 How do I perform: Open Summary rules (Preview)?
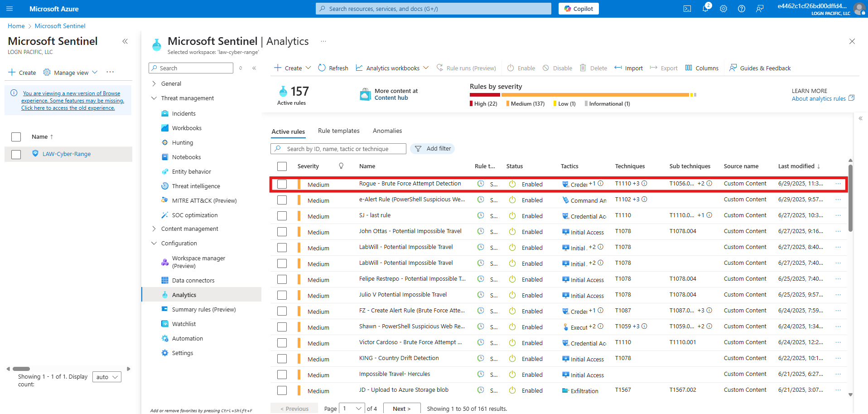click(204, 309)
